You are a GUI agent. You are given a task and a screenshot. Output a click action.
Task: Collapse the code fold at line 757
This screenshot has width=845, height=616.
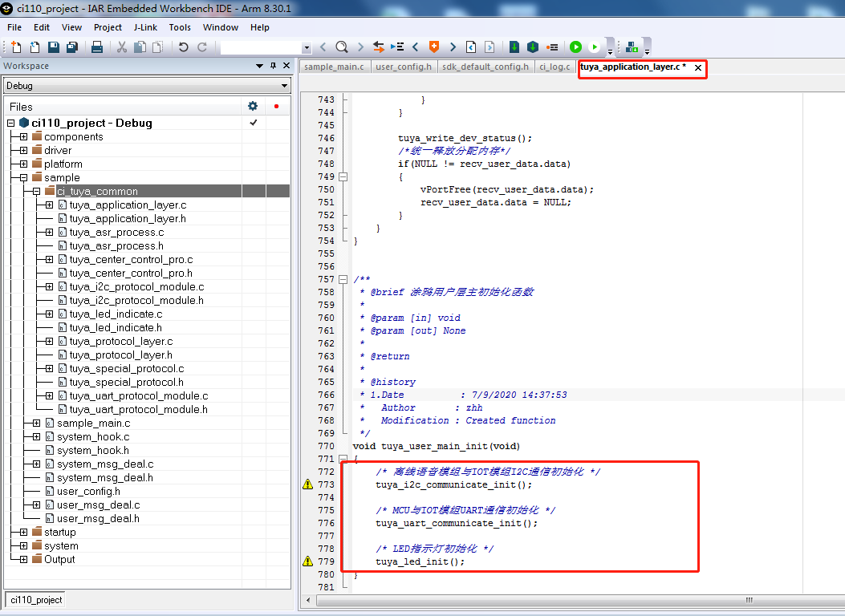tap(343, 279)
